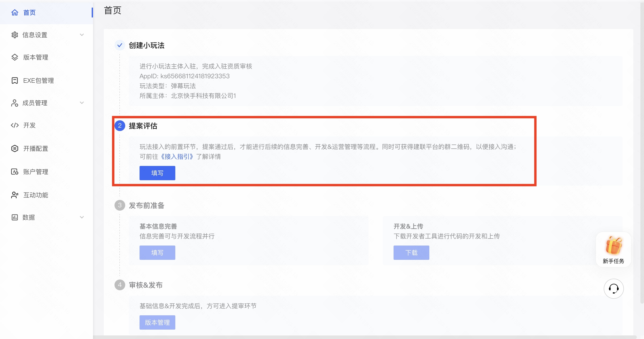The width and height of the screenshot is (644, 339).
Task: Click the 下载 button under 开发&上传
Action: coord(411,253)
